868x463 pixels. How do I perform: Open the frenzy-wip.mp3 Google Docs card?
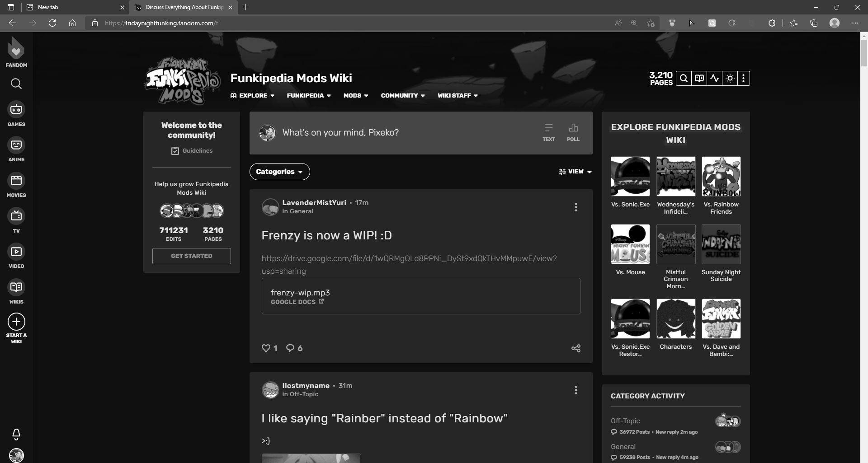tap(421, 296)
